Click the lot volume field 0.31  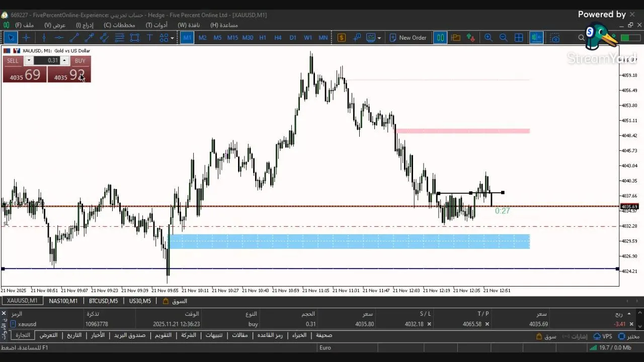[47, 60]
